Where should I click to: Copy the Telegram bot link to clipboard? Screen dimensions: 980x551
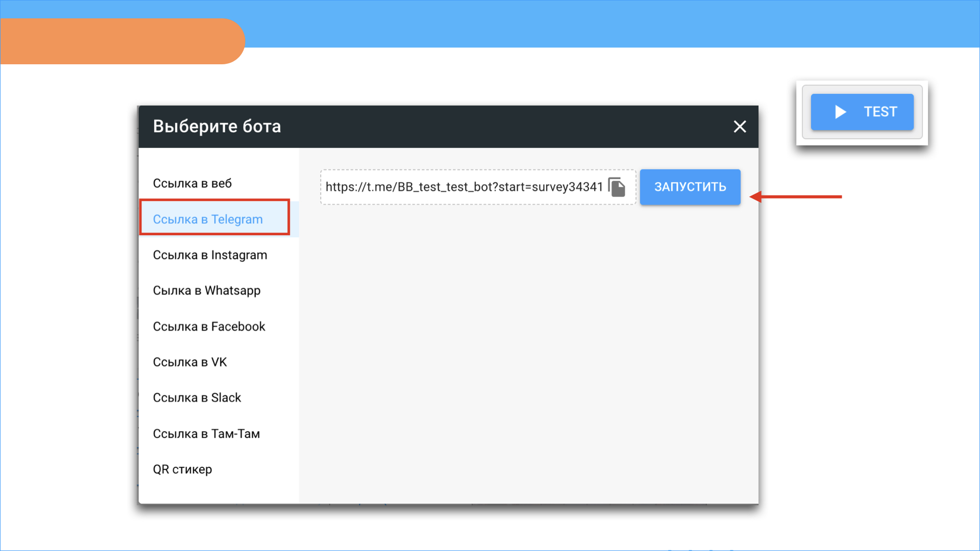coord(617,187)
